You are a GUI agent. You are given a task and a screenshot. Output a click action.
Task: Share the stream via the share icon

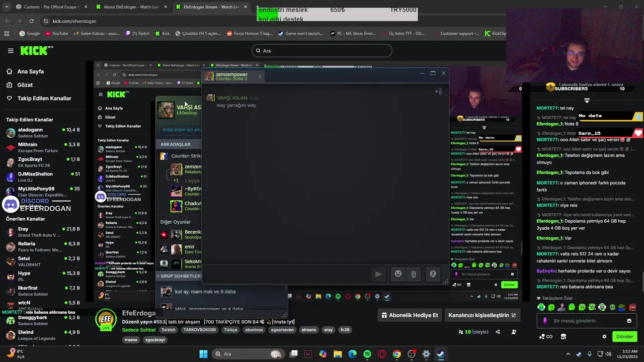coord(498,332)
